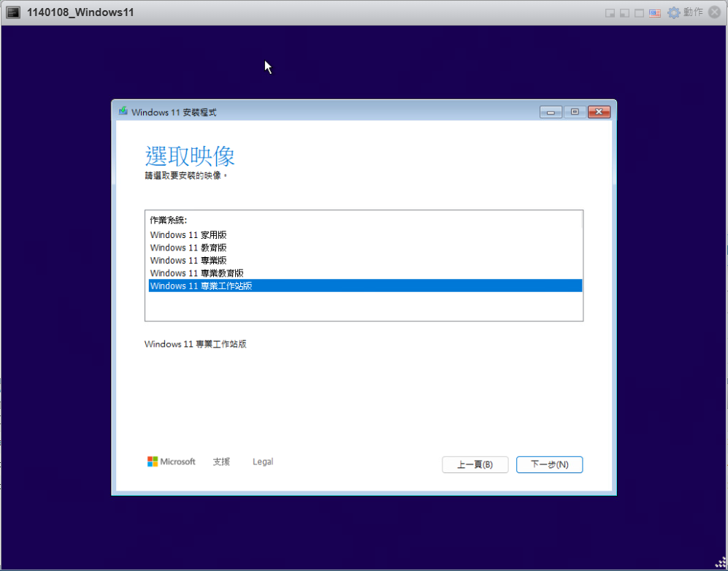Click the 下一步(N) button

point(549,464)
